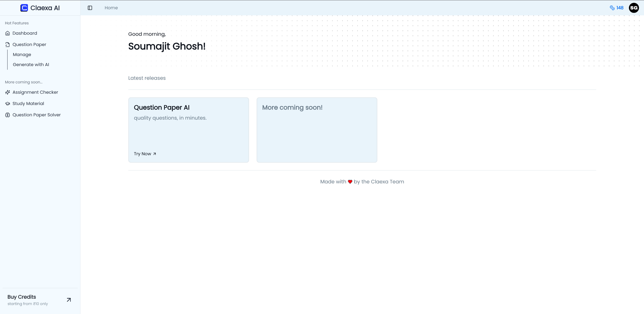Click the credits coin icon
This screenshot has width=644, height=314.
pos(612,8)
